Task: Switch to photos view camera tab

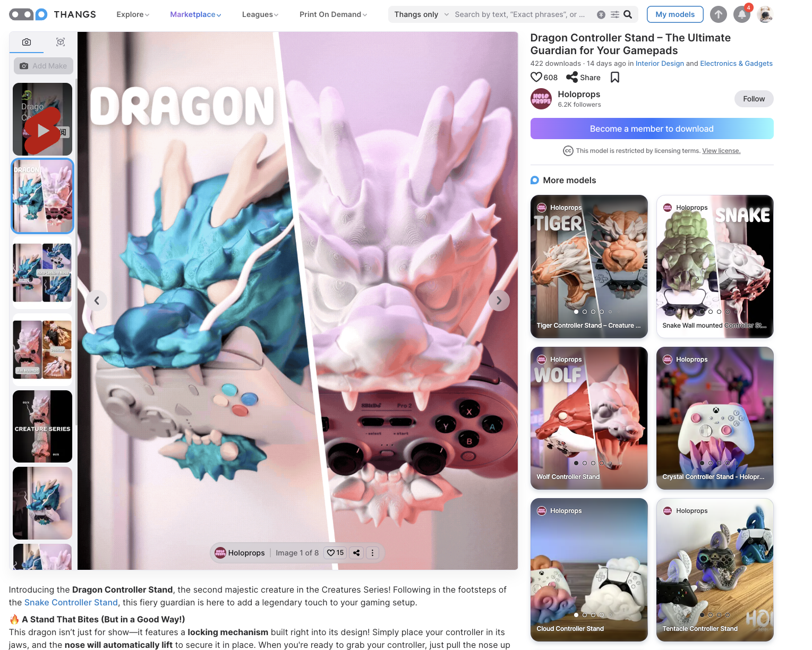Action: pyautogui.click(x=27, y=42)
